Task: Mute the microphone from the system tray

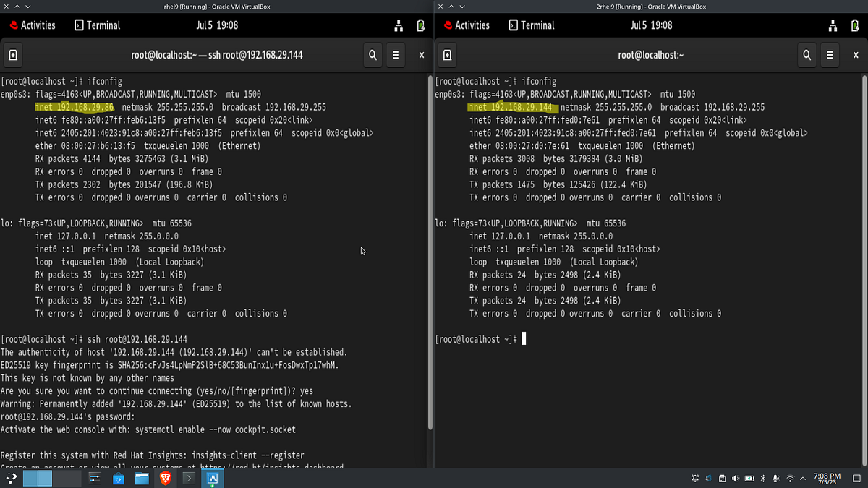Action: tap(776, 478)
